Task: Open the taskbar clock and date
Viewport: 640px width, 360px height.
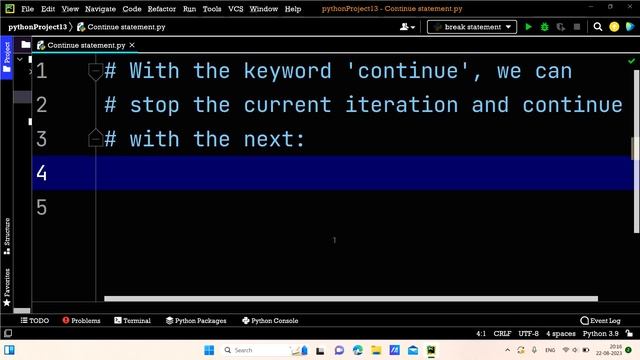Action: tap(609, 350)
